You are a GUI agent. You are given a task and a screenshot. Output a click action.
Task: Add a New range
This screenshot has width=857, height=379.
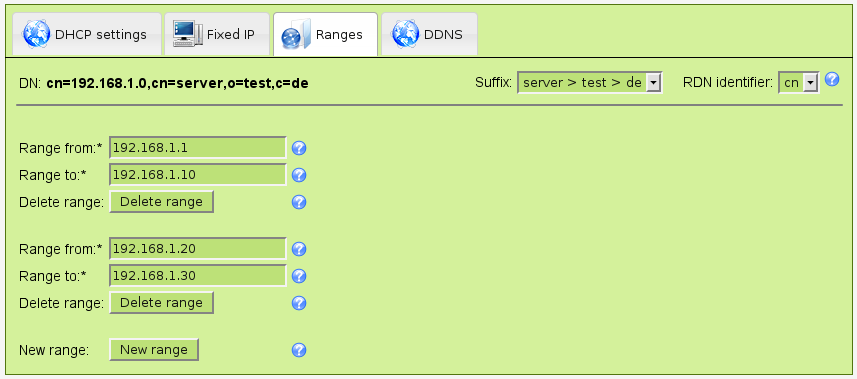(154, 350)
